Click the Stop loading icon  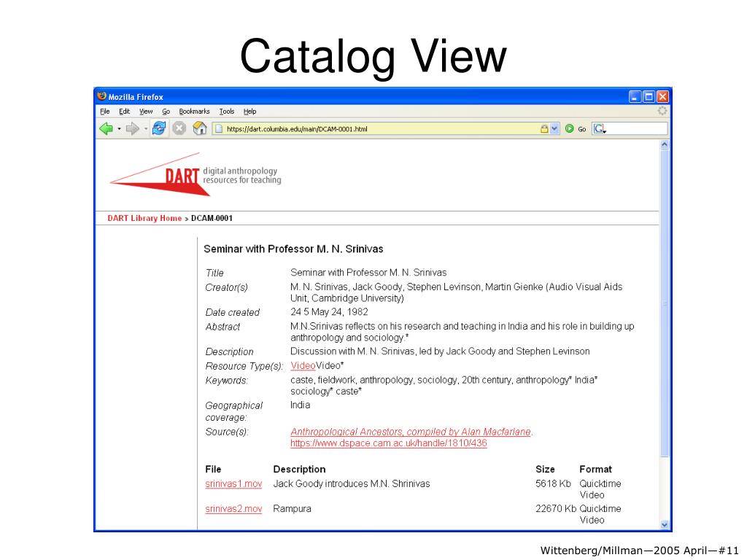pyautogui.click(x=179, y=128)
